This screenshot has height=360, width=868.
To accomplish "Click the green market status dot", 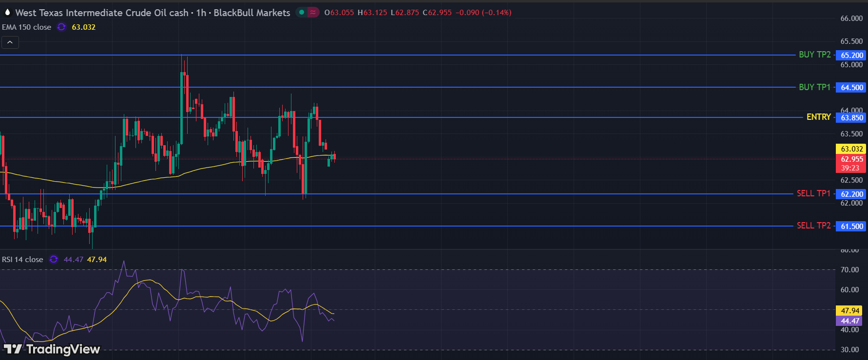I will (302, 13).
